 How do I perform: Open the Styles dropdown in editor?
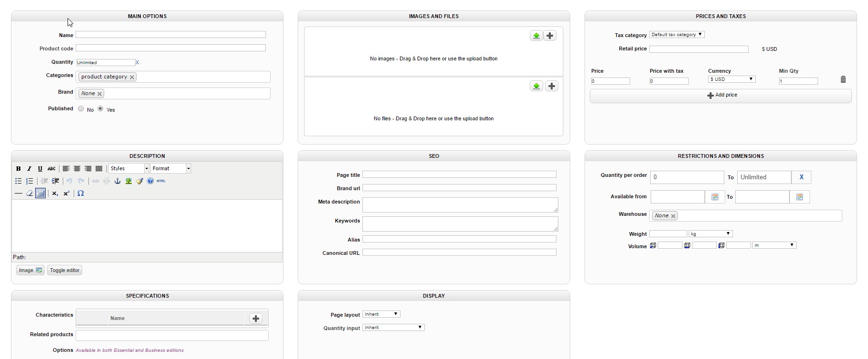point(129,168)
